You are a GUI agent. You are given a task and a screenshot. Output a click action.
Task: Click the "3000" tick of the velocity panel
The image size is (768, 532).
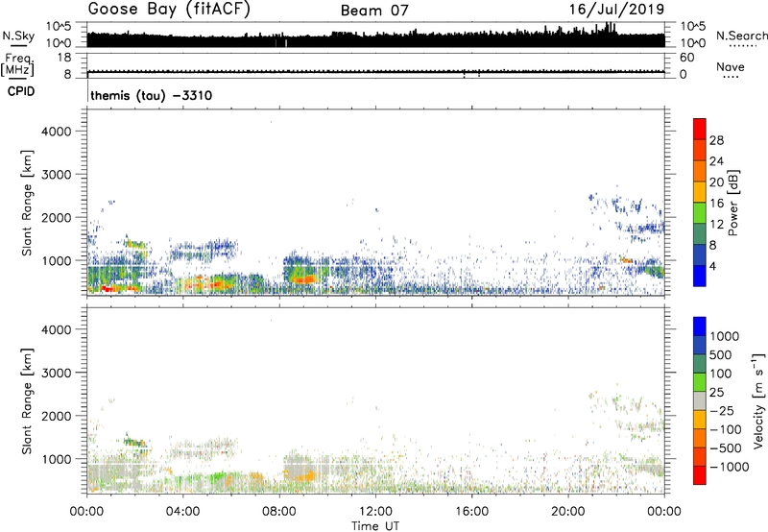click(x=57, y=373)
